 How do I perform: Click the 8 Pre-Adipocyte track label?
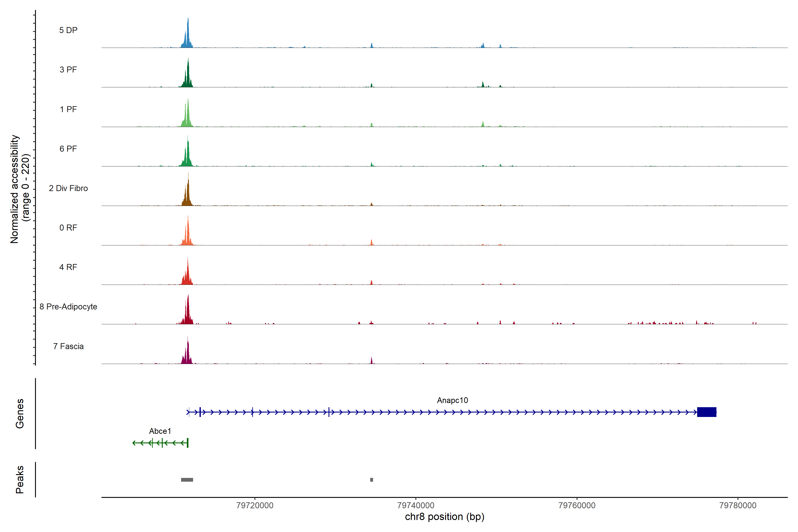(x=68, y=307)
